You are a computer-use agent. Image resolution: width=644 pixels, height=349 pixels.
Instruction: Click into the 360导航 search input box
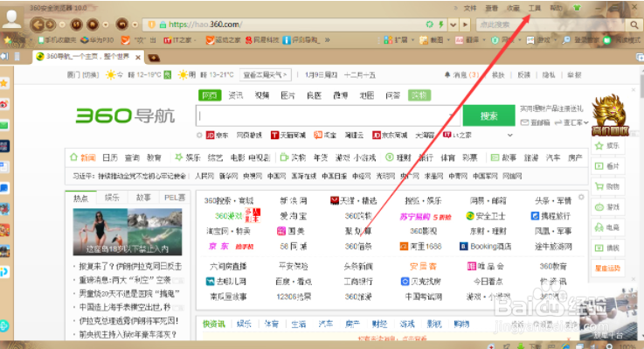329,116
